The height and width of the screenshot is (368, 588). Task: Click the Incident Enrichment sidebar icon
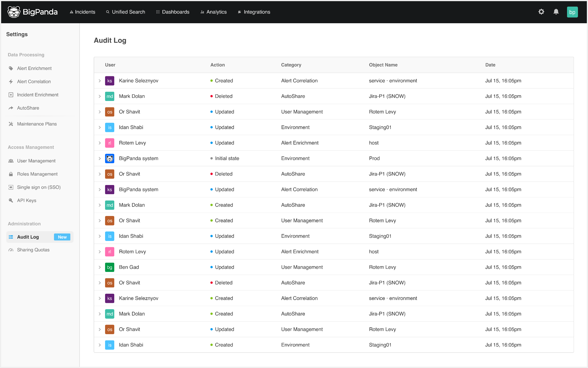11,95
